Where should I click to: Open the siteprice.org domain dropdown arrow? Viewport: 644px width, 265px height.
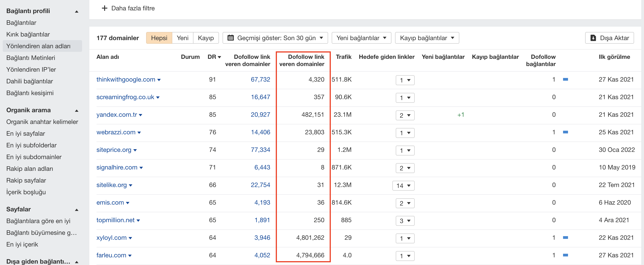pos(135,150)
